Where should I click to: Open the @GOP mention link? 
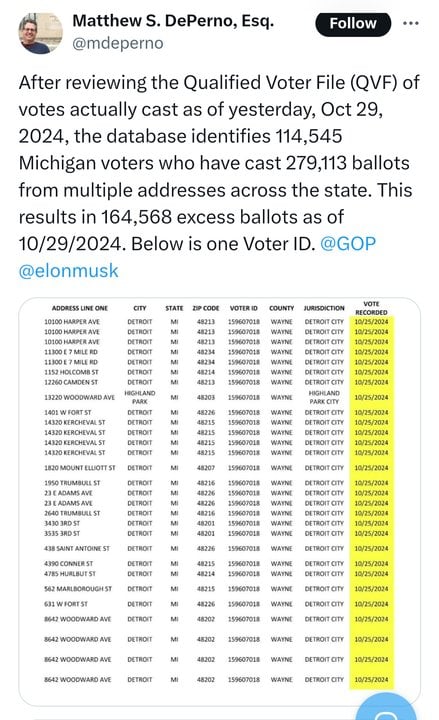tap(348, 243)
